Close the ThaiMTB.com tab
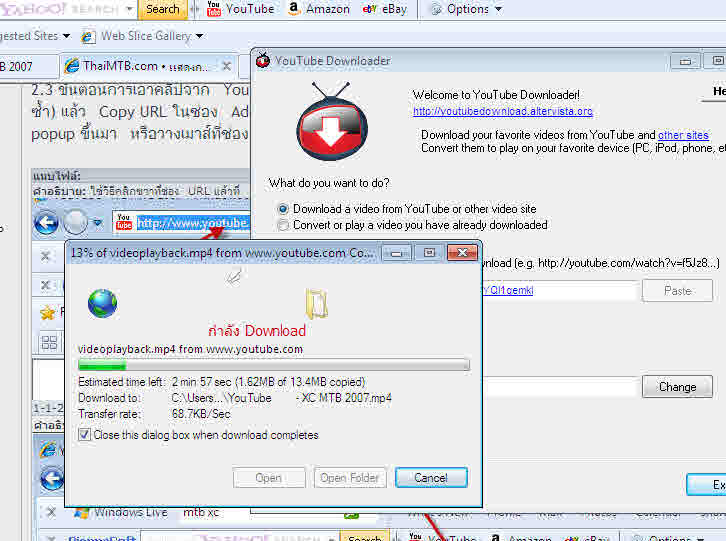The image size is (726, 541). pyautogui.click(x=226, y=66)
